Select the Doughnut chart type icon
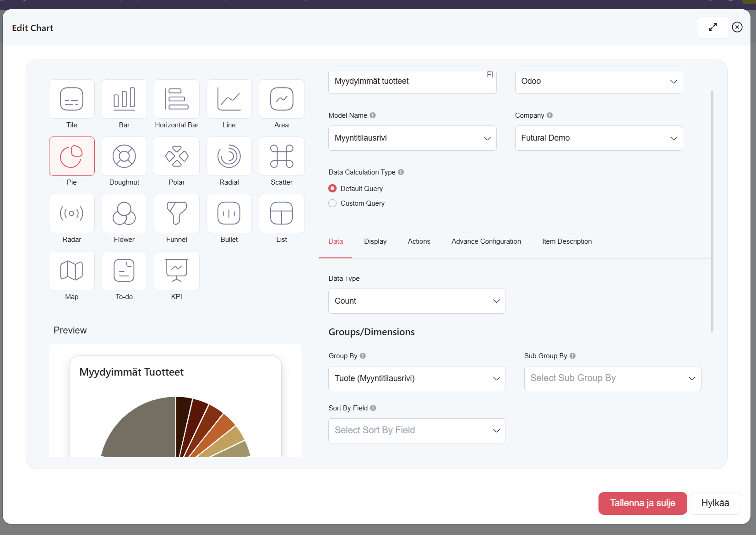 [x=124, y=156]
